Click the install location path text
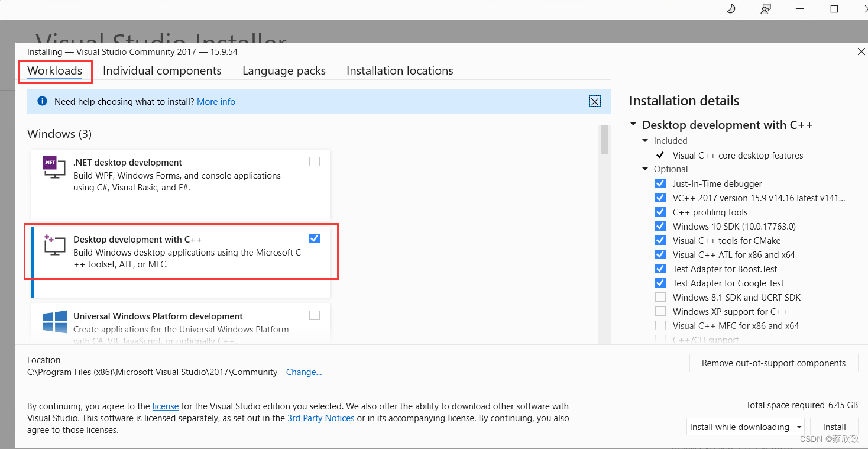 tap(153, 372)
